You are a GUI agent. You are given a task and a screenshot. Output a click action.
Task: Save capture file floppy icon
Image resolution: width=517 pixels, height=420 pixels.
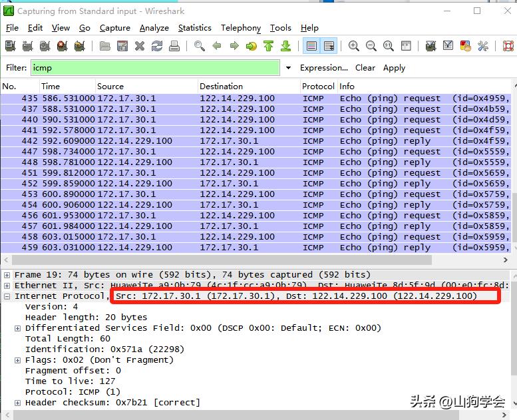pos(122,46)
